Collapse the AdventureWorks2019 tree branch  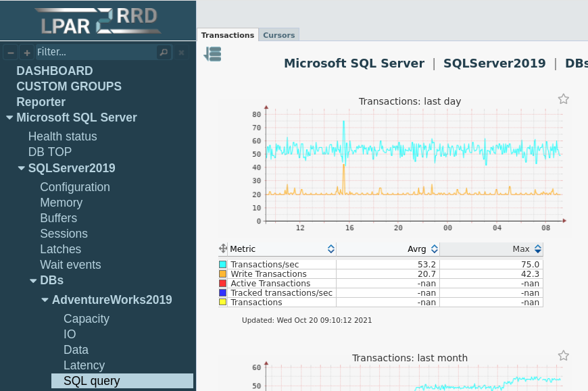pos(45,299)
